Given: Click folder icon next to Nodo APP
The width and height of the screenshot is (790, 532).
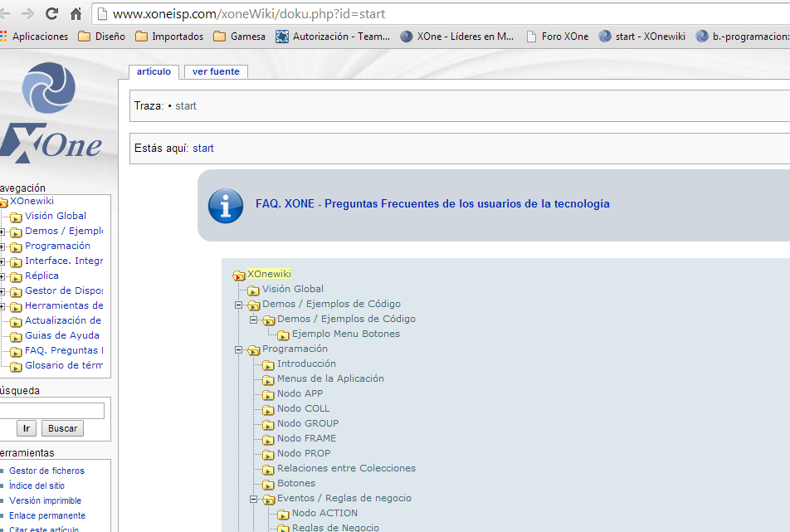Looking at the screenshot, I should coord(268,395).
